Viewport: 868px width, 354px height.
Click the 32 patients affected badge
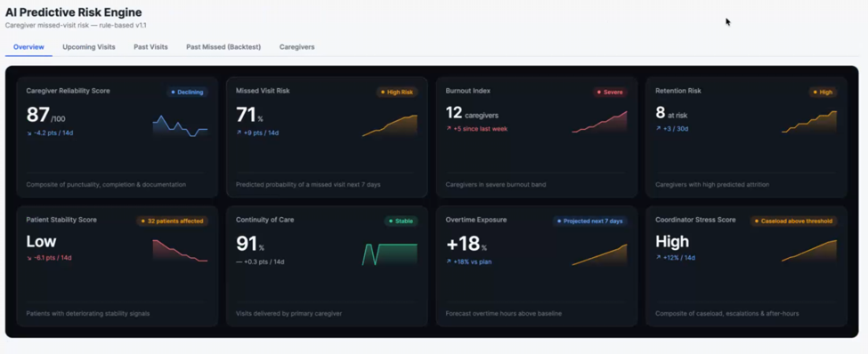[x=172, y=221]
